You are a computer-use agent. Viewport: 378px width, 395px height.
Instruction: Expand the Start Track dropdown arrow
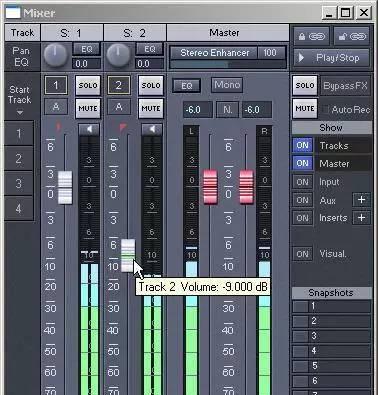tap(20, 113)
